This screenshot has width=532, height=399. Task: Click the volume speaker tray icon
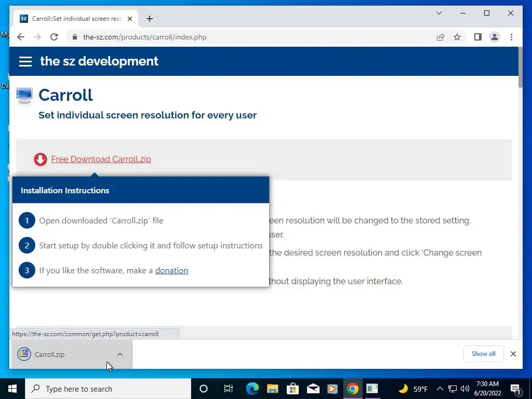[465, 389]
